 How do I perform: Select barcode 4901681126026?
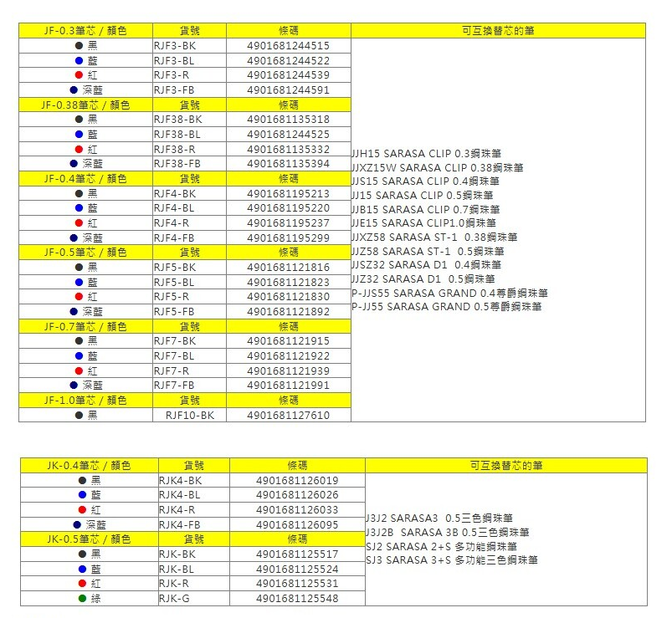pyautogui.click(x=297, y=495)
